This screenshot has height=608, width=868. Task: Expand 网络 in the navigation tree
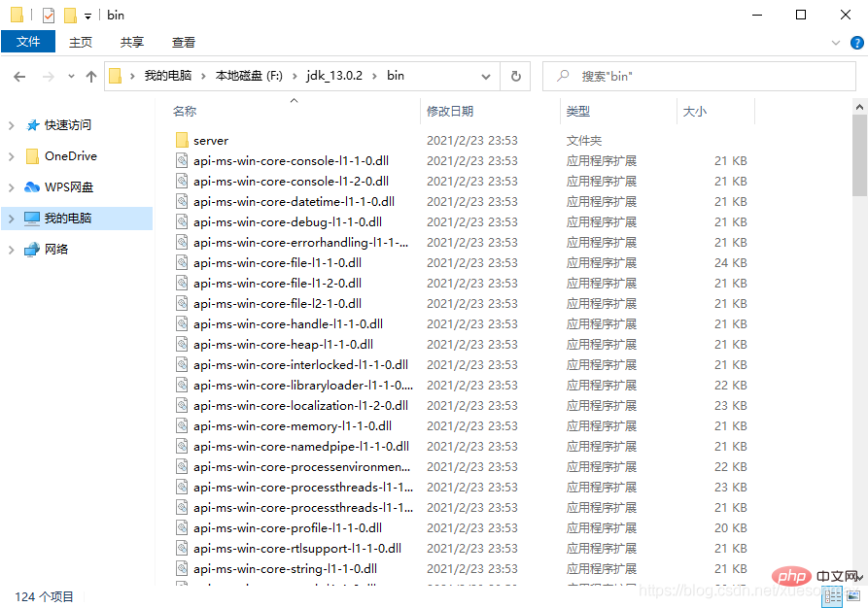point(13,249)
